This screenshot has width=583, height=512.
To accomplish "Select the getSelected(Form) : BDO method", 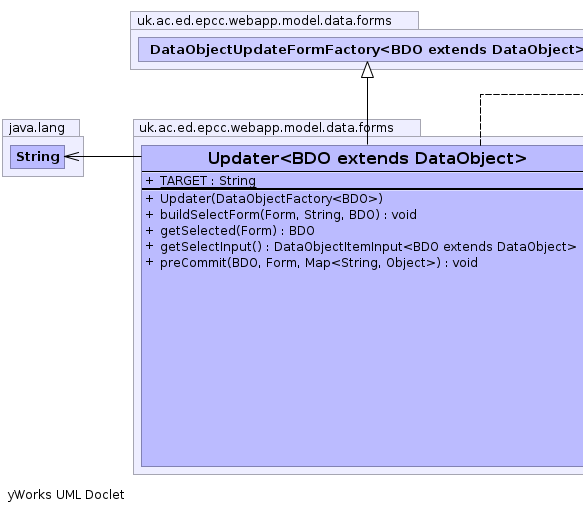I will [237, 231].
